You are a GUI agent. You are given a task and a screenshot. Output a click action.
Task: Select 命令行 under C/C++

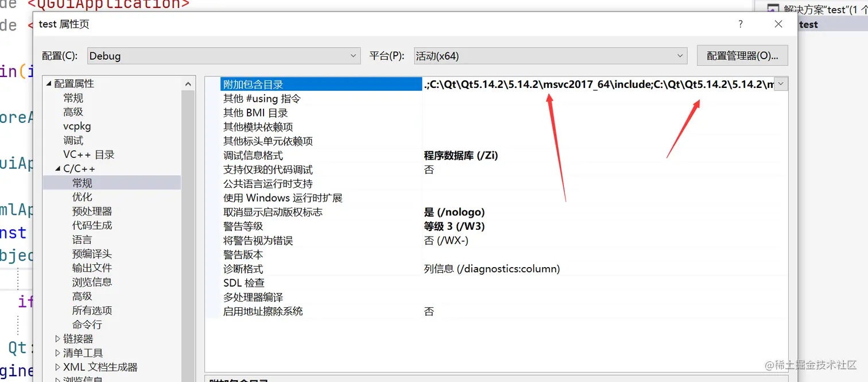(x=87, y=325)
